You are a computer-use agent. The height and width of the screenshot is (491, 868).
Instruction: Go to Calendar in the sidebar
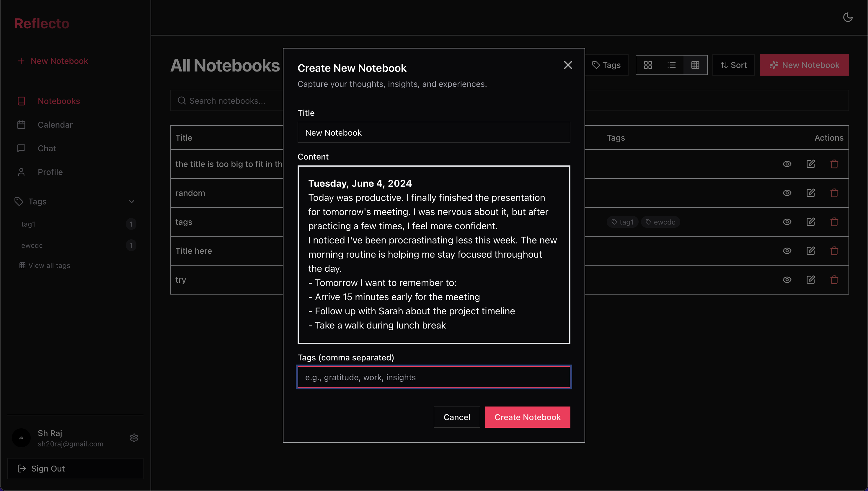[55, 125]
